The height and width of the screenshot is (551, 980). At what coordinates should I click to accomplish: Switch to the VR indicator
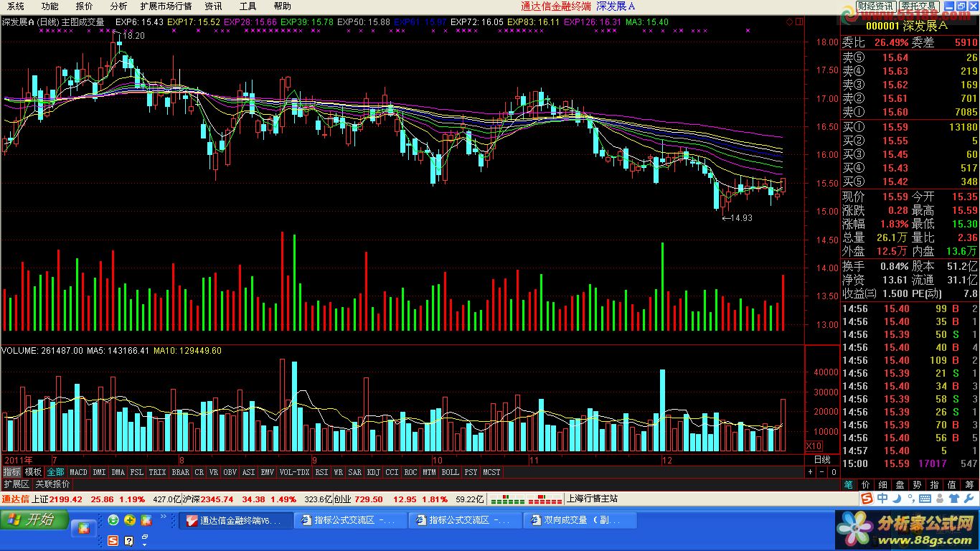pos(214,472)
